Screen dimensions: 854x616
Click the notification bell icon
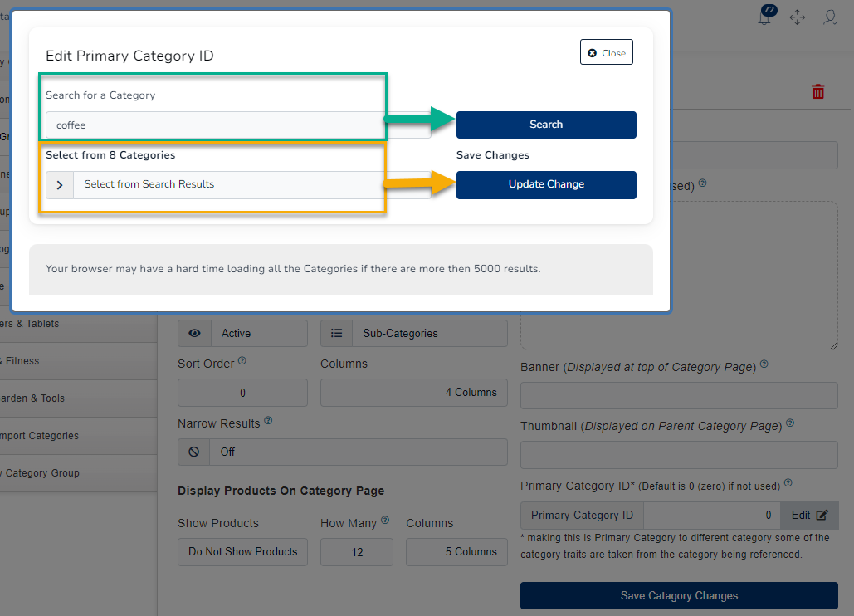coord(764,17)
